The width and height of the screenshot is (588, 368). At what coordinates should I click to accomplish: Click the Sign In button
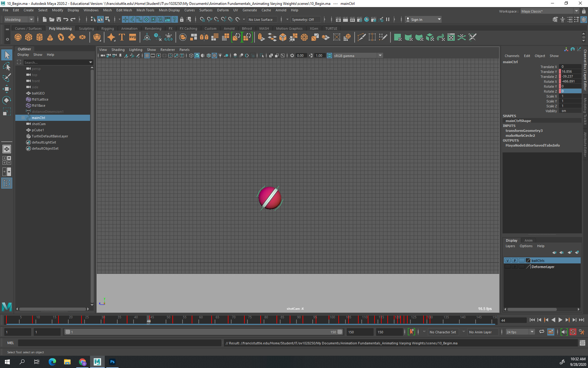(x=417, y=19)
